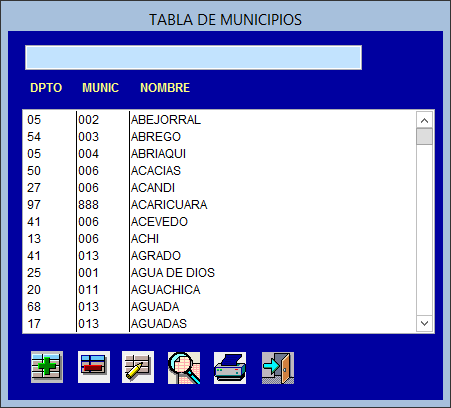
Task: Click municipality code 888 cell
Action: point(88,205)
